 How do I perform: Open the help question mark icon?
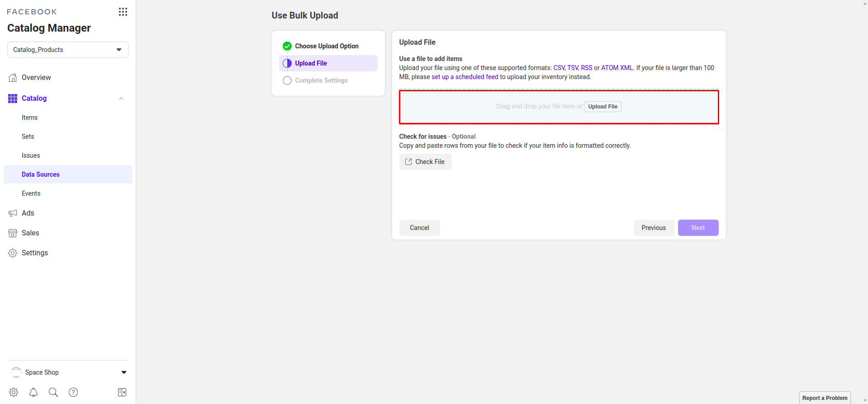tap(73, 392)
